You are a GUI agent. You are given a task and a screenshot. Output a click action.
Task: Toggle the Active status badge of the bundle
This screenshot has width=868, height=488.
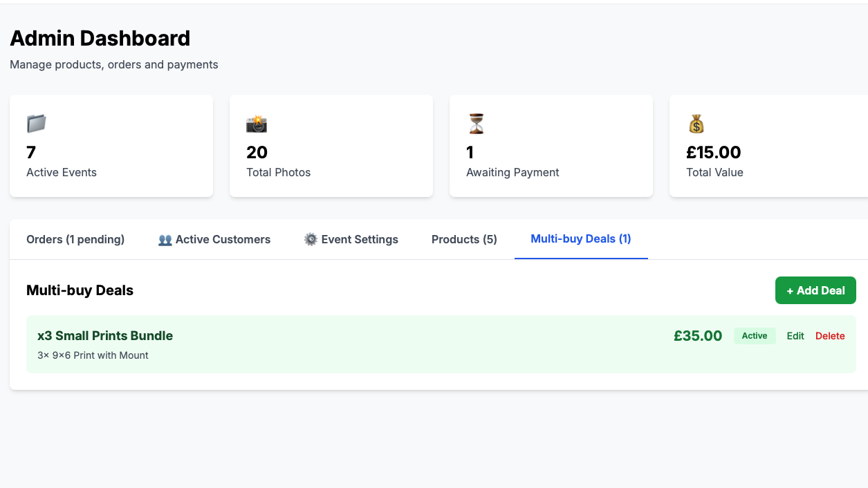click(755, 336)
